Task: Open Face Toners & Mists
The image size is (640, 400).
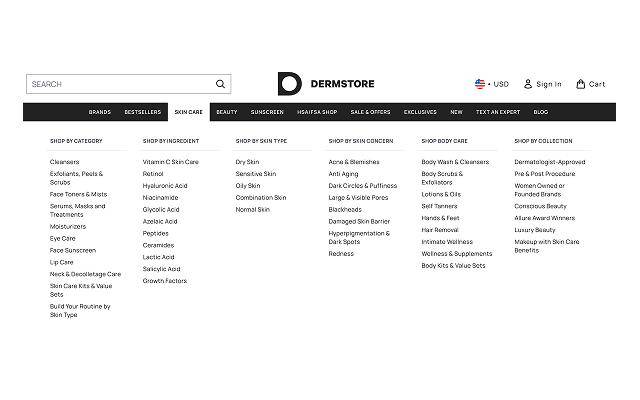Action: coord(78,194)
